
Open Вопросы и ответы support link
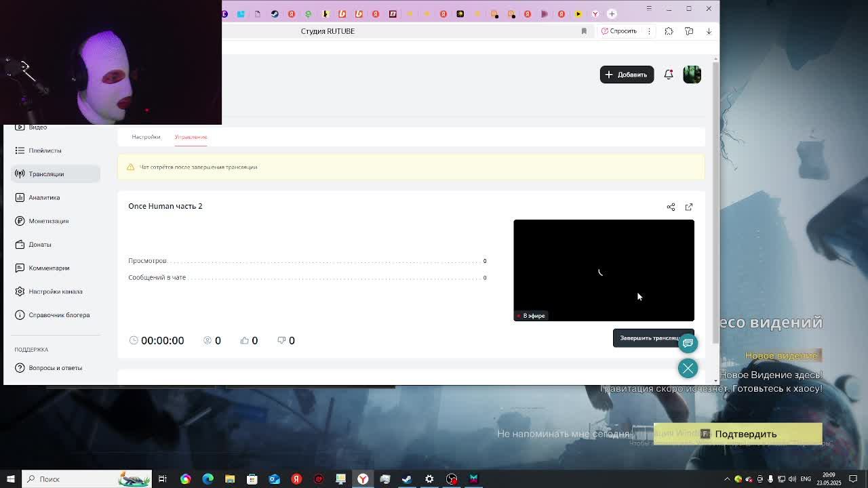click(55, 368)
